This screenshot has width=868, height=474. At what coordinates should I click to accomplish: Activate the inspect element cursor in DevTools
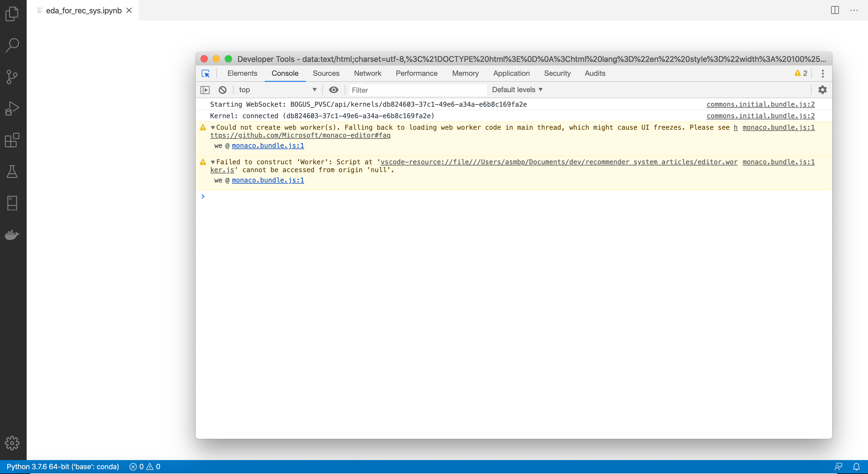click(206, 73)
